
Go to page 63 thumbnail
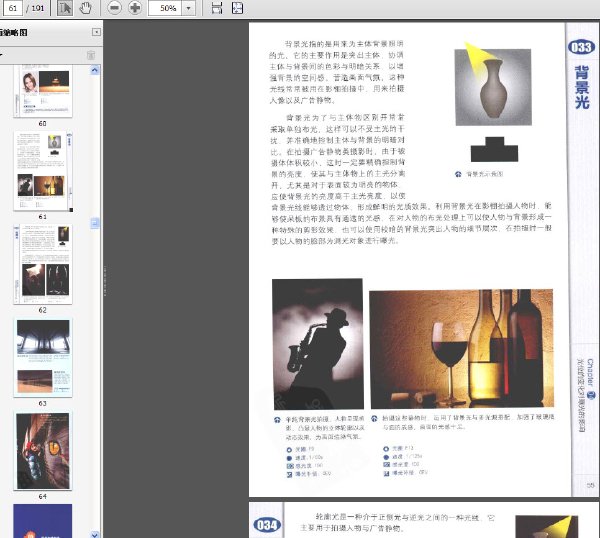tap(43, 357)
